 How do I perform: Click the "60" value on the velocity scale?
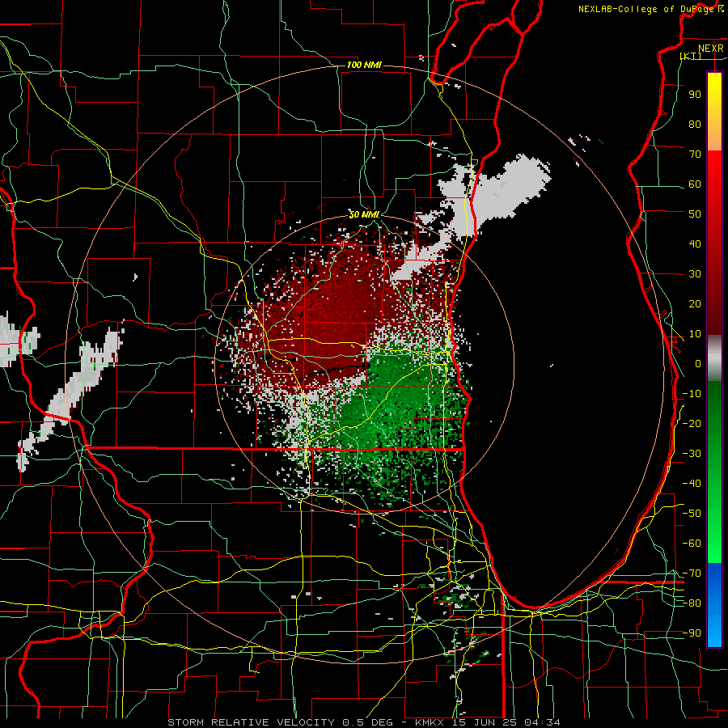click(x=695, y=184)
